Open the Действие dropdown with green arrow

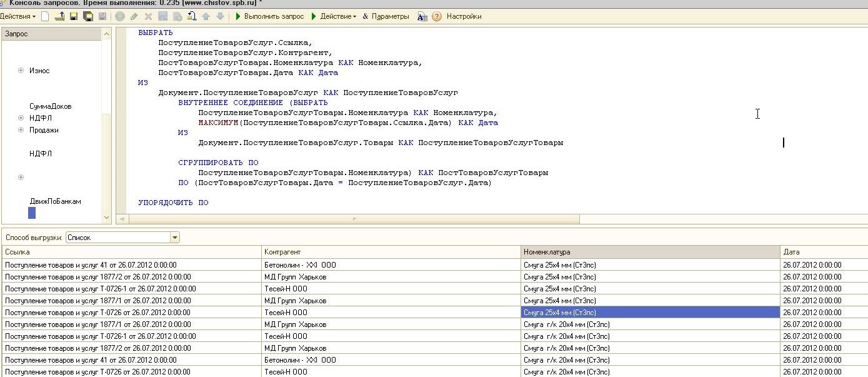[334, 16]
